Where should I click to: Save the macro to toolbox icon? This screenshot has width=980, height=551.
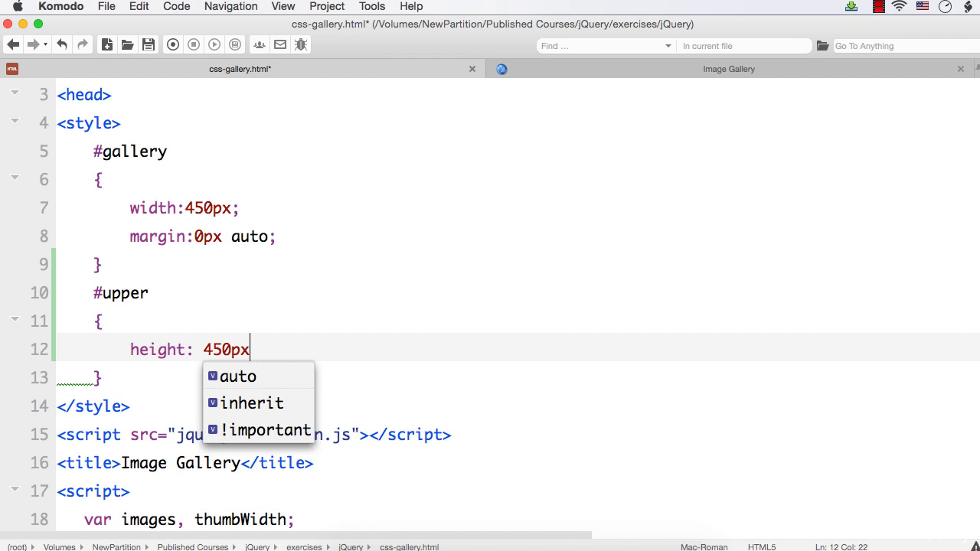(x=235, y=45)
